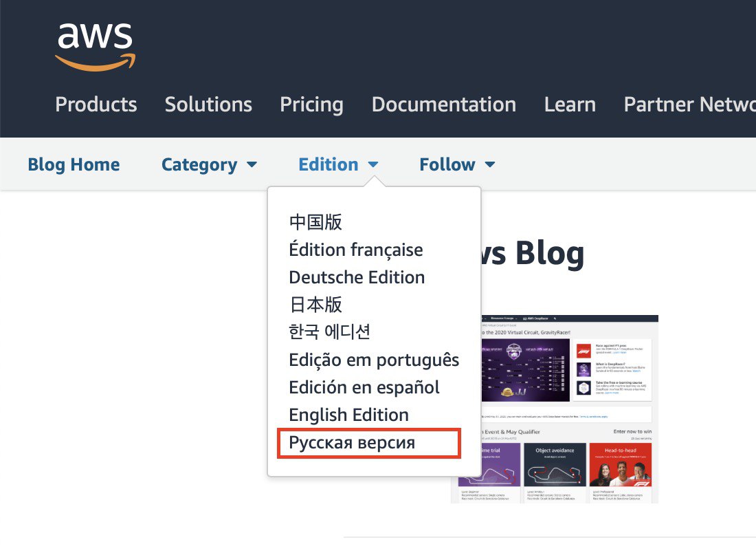Open Documentation in top navigation

point(443,105)
